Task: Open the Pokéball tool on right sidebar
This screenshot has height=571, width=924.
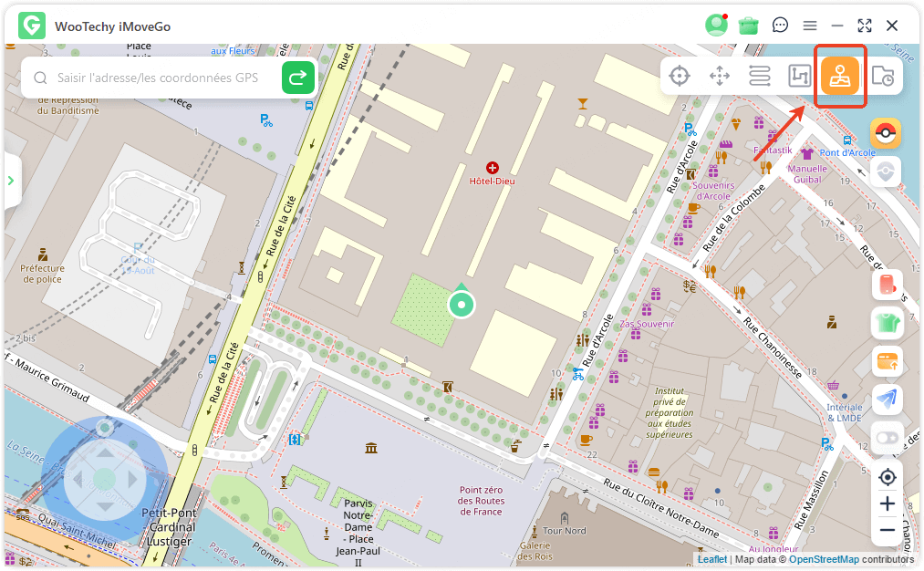Action: click(x=885, y=133)
